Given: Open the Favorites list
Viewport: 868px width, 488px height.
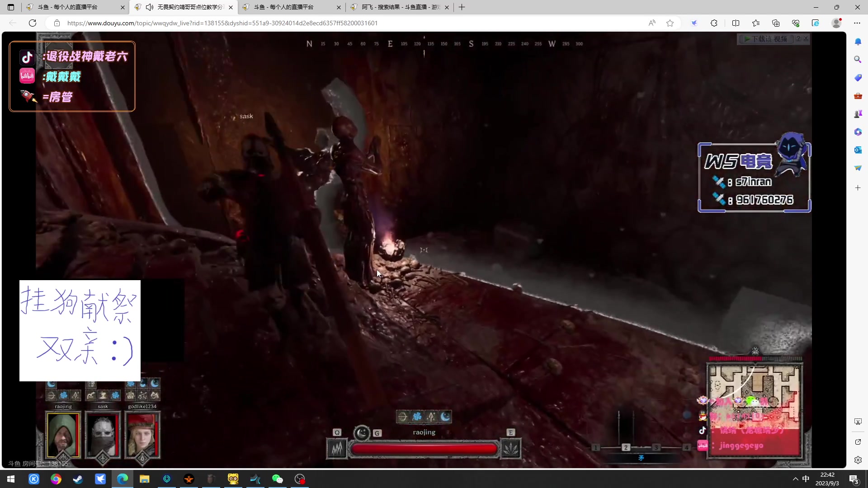Looking at the screenshot, I should click(756, 23).
